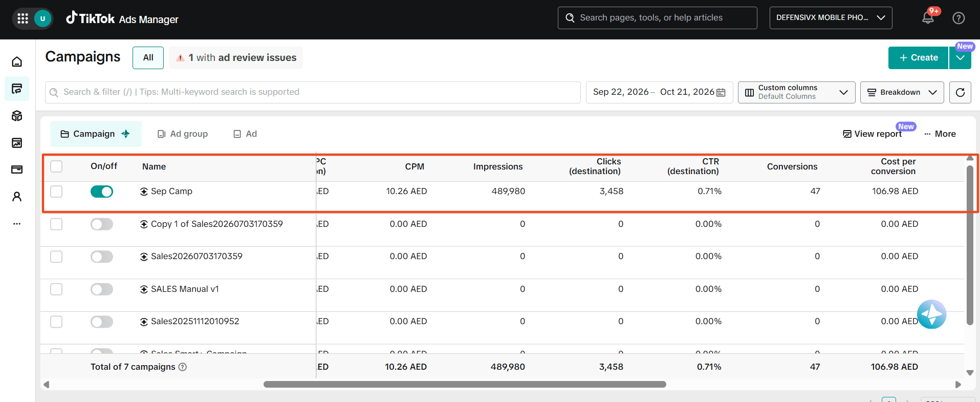This screenshot has height=402, width=980.
Task: Open the Sep Camp campaign
Action: pyautogui.click(x=171, y=191)
